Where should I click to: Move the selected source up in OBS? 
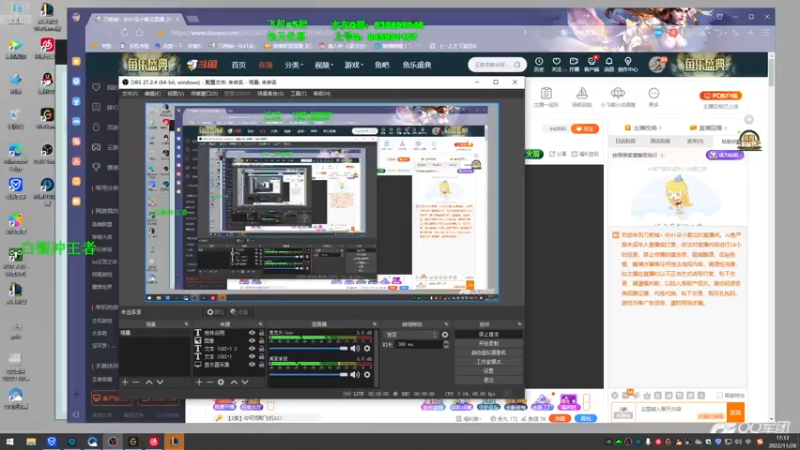(234, 382)
